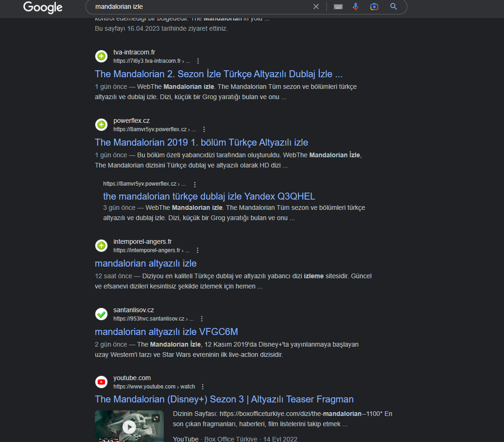The image size is (504, 442).
Task: Open more options for youtube.com result
Action: coord(203,387)
